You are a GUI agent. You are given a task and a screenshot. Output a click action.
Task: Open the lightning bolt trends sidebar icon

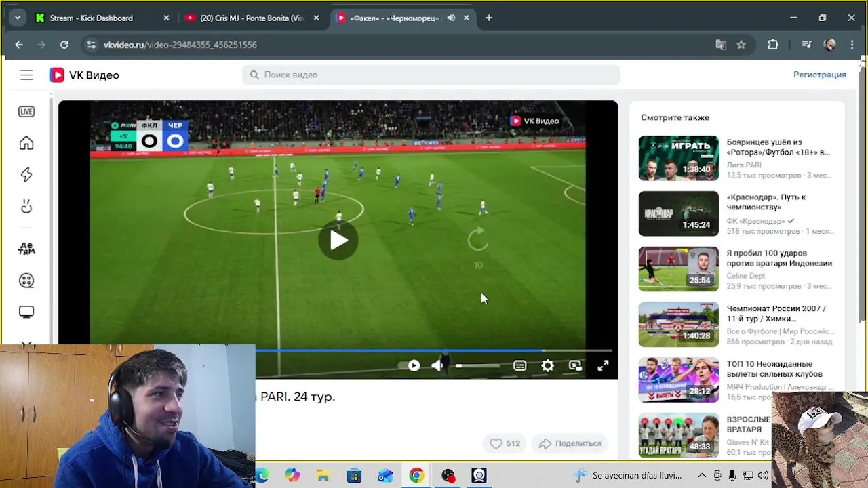point(26,175)
